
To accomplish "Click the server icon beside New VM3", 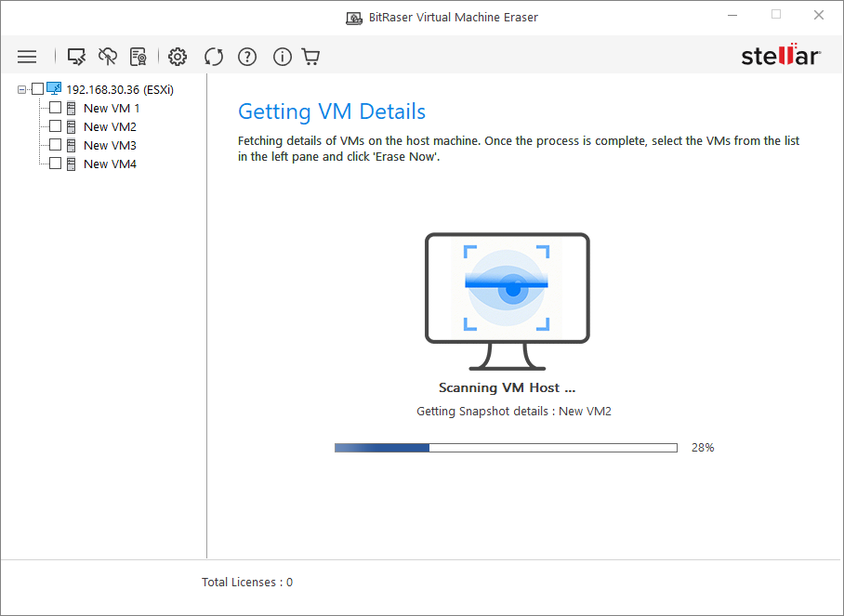I will click(x=71, y=145).
